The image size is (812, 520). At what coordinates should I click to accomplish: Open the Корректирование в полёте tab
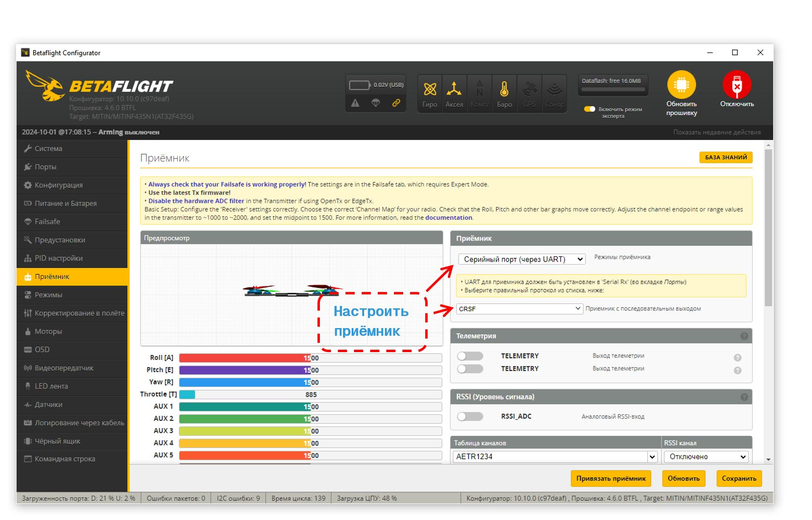(72, 313)
